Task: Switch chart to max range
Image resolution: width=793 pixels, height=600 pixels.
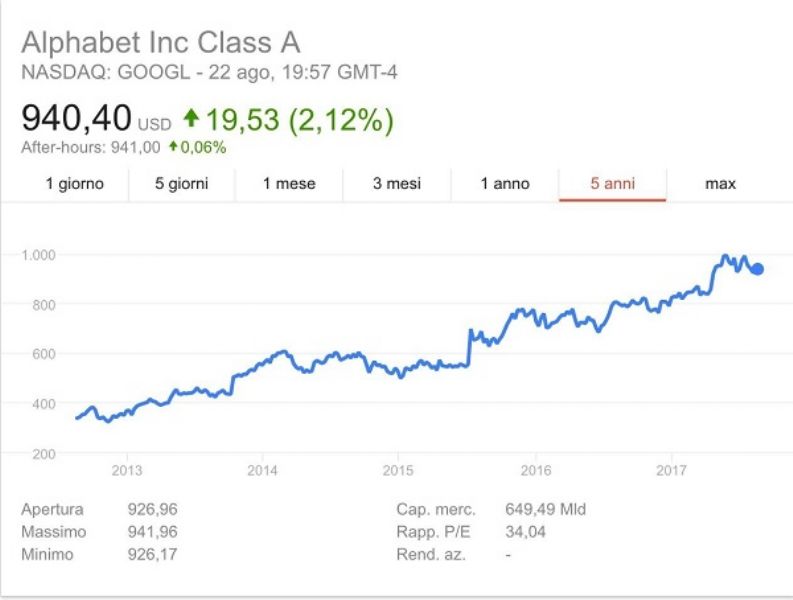Action: pyautogui.click(x=720, y=184)
